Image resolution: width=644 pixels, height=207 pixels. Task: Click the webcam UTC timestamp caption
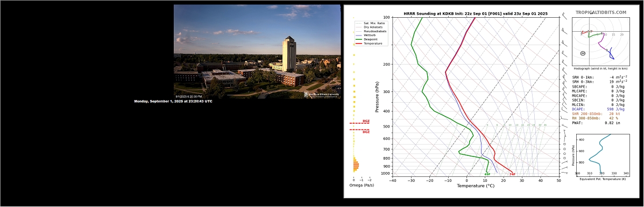tap(173, 101)
